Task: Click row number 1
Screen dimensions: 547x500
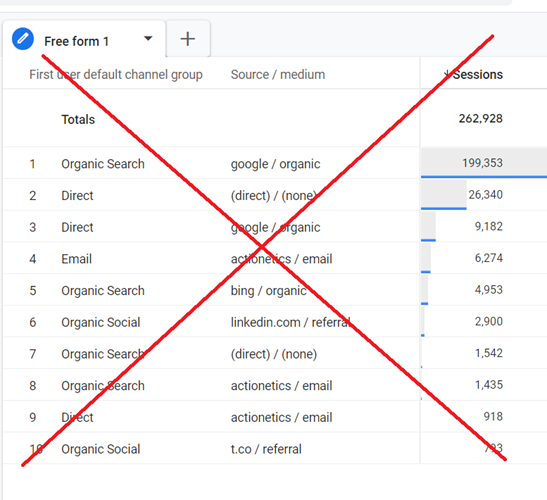Action: [32, 164]
